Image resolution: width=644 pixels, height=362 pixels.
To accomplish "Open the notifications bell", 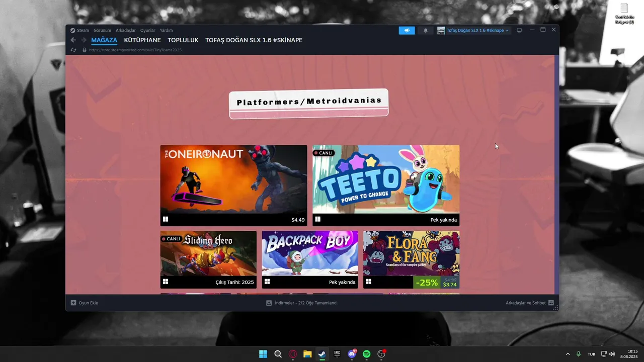I will (x=426, y=30).
